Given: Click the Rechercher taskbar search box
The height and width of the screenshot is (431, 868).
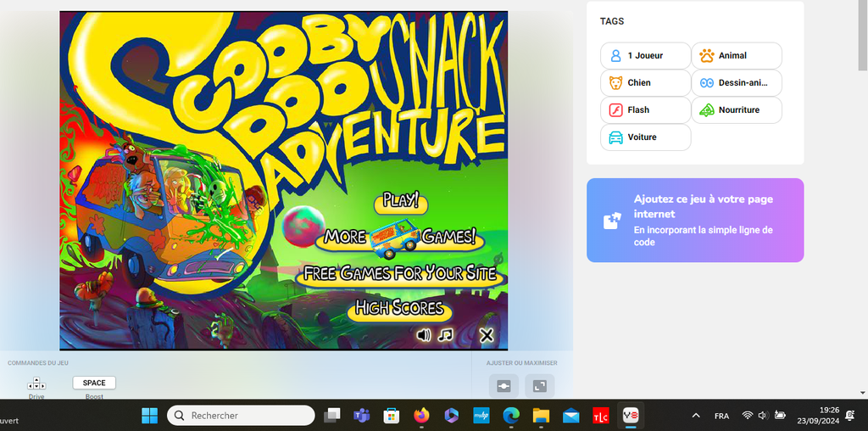Looking at the screenshot, I should [242, 416].
